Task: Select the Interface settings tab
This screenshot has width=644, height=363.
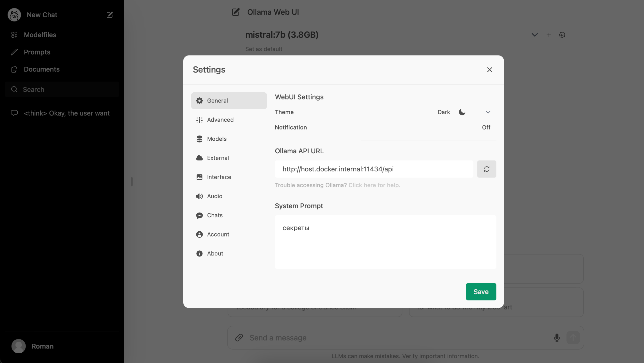Action: click(x=229, y=177)
